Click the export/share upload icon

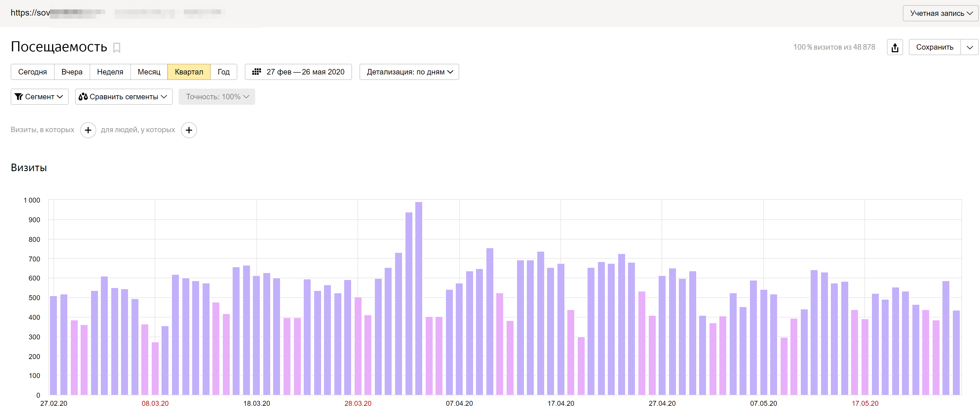895,48
